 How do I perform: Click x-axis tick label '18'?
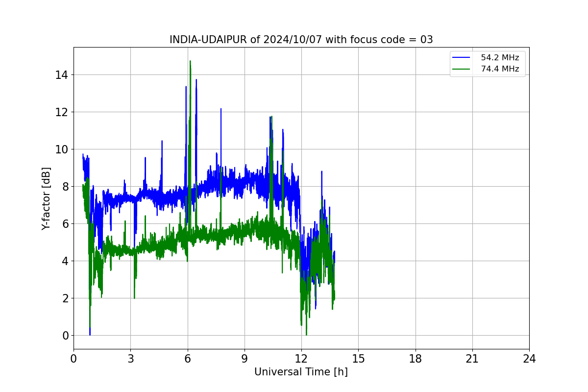click(416, 359)
